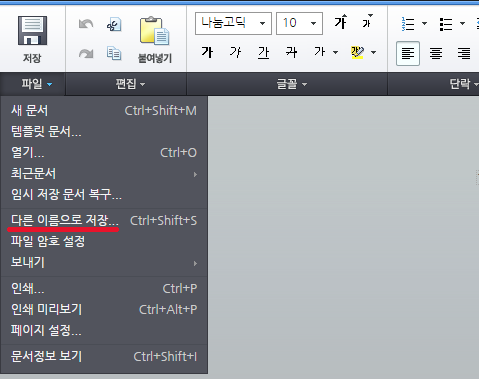Click the redo arrow icon
The image size is (479, 379).
86,54
